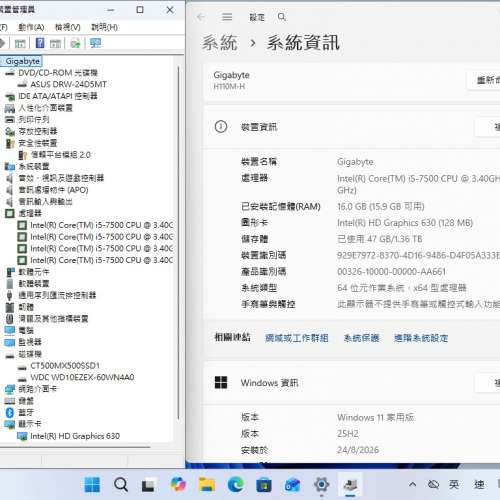The image size is (500, 500).
Task: Select 音訊輸入與輸出 category
Action: click(x=45, y=202)
